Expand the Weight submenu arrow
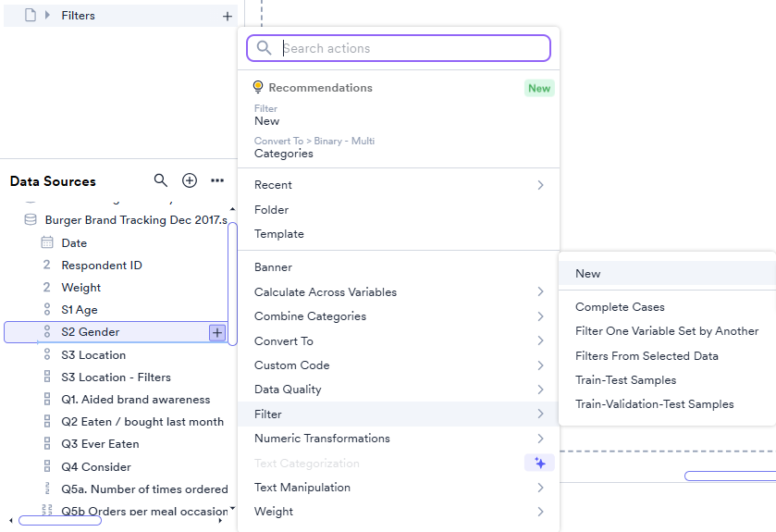776x532 pixels. pyautogui.click(x=540, y=512)
